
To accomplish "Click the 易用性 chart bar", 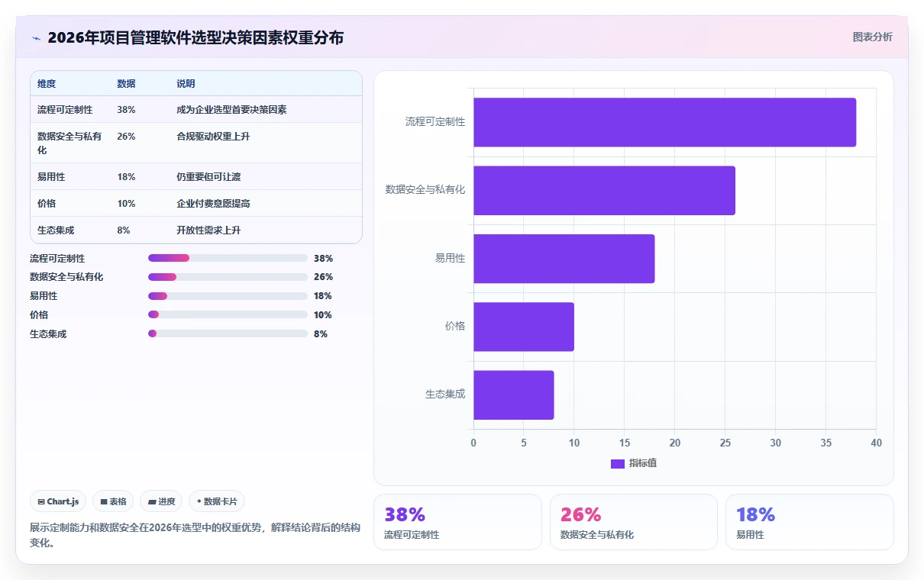I will pyautogui.click(x=564, y=259).
